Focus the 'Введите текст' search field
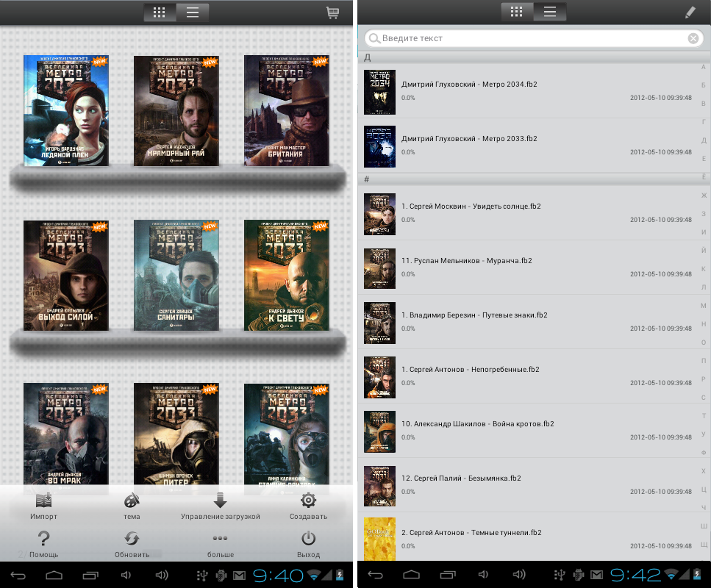This screenshot has height=588, width=711. pos(534,38)
